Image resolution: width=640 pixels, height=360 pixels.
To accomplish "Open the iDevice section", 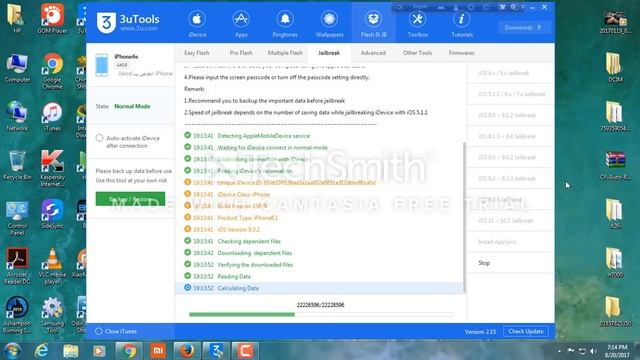I will coord(197,24).
